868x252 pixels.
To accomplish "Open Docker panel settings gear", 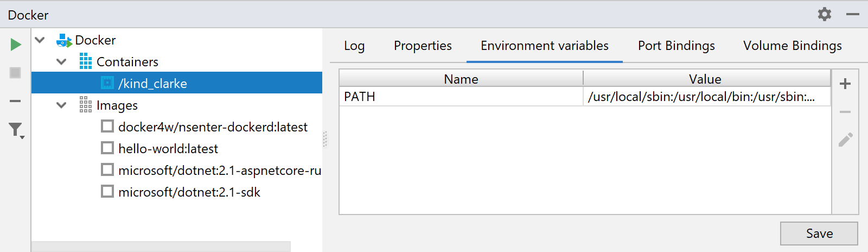I will (825, 14).
